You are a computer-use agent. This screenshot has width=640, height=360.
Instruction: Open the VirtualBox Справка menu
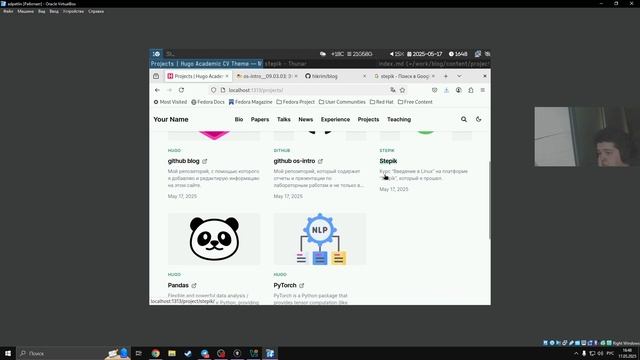click(x=96, y=11)
